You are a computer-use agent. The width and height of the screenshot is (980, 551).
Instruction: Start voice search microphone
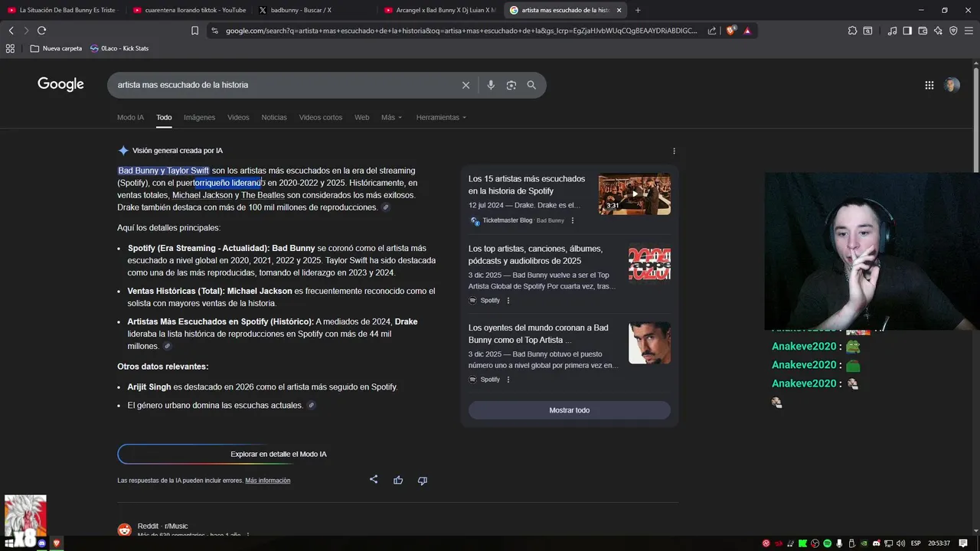[x=491, y=85]
